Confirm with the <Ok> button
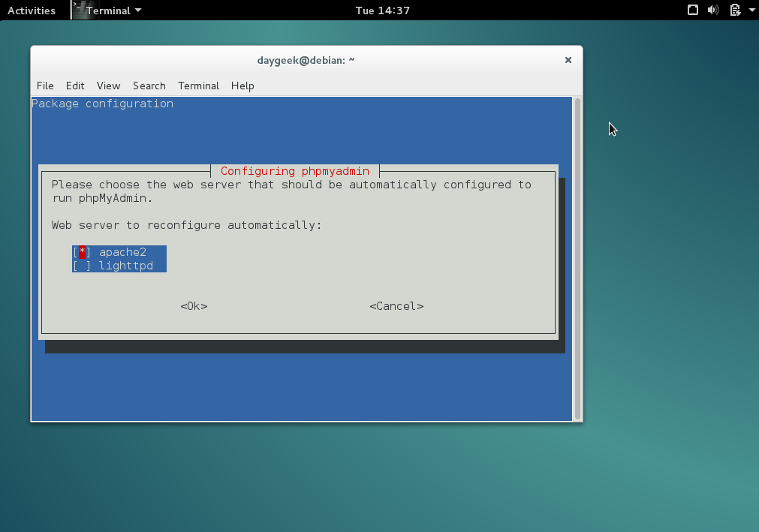 194,306
